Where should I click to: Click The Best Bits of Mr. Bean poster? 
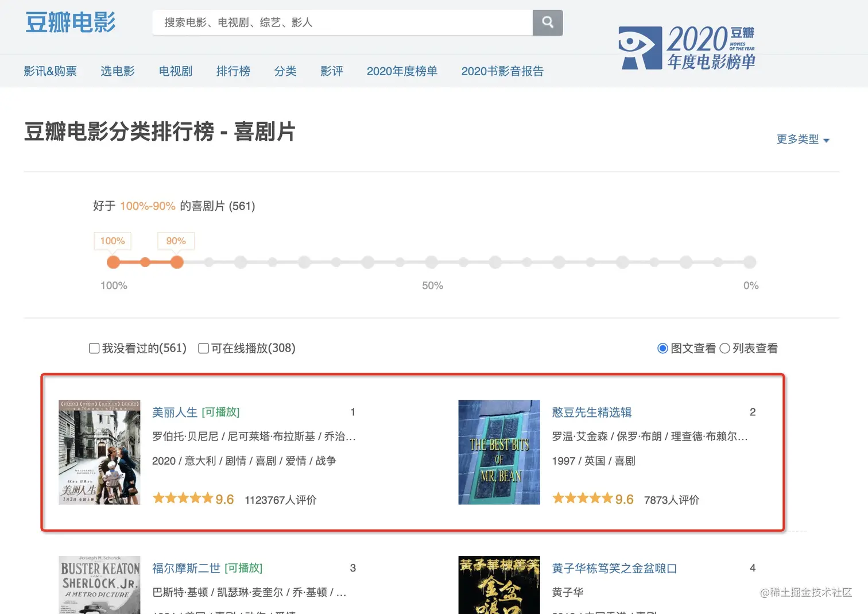499,453
